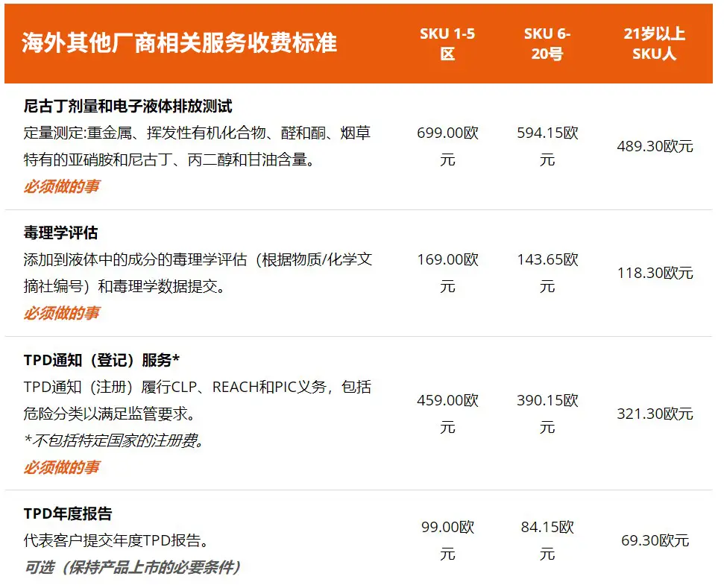
Task: Click price 118.30欧元
Action: tap(655, 273)
